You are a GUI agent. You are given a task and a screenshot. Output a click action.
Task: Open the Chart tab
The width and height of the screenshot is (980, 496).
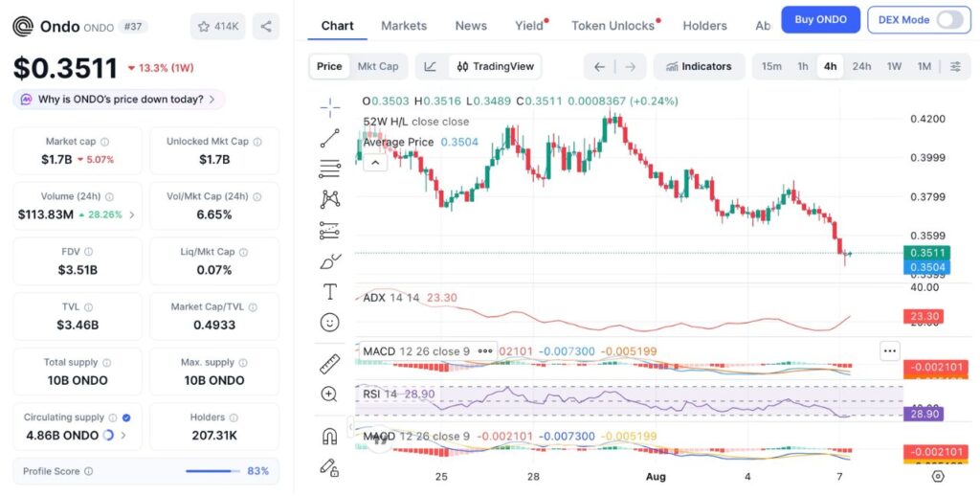[337, 26]
